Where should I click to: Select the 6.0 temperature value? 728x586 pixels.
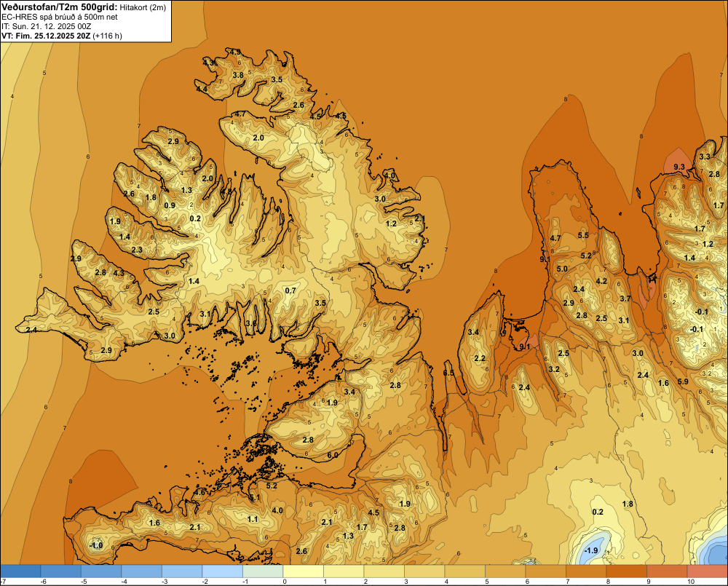(x=333, y=455)
